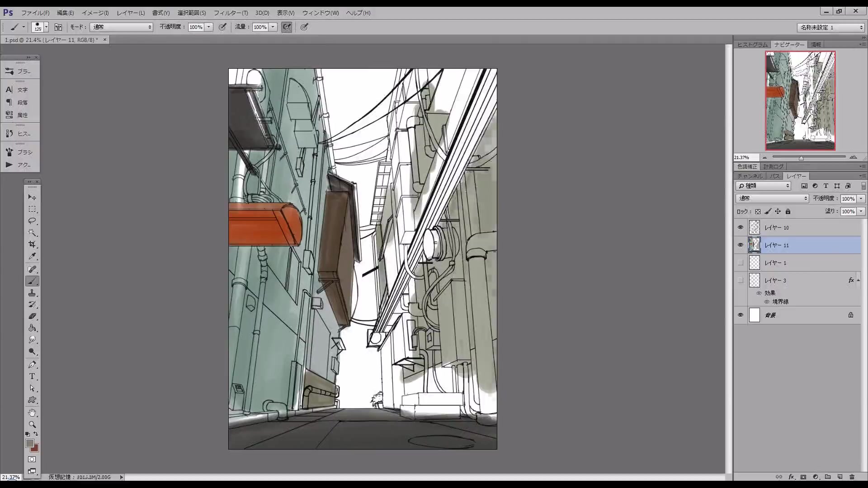Select the Horizontal Type tool
This screenshot has height=488, width=868.
(32, 376)
